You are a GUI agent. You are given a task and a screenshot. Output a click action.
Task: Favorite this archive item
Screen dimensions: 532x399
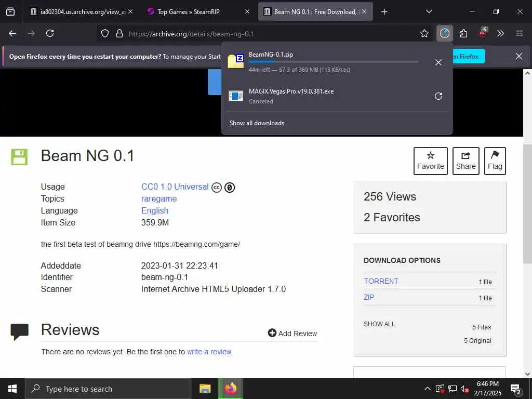[x=431, y=161]
